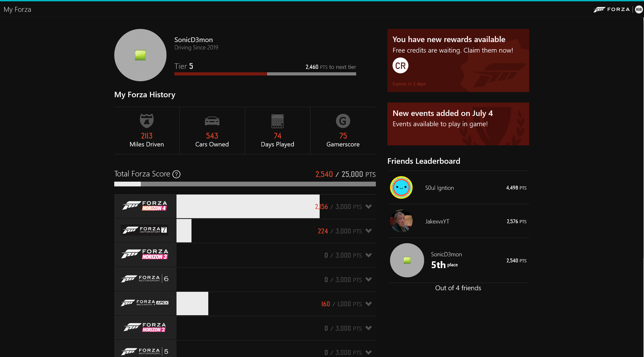Click JakexvxYT's avatar in leaderboard
The width and height of the screenshot is (644, 357).
point(401,221)
